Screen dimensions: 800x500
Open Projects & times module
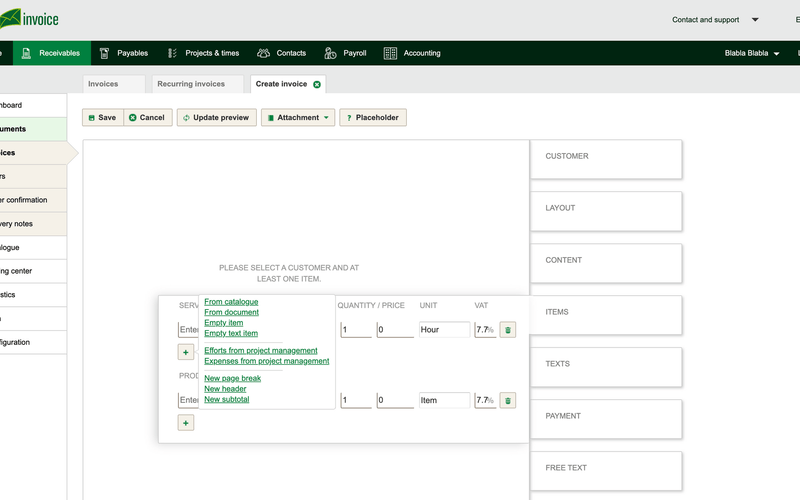tap(203, 53)
